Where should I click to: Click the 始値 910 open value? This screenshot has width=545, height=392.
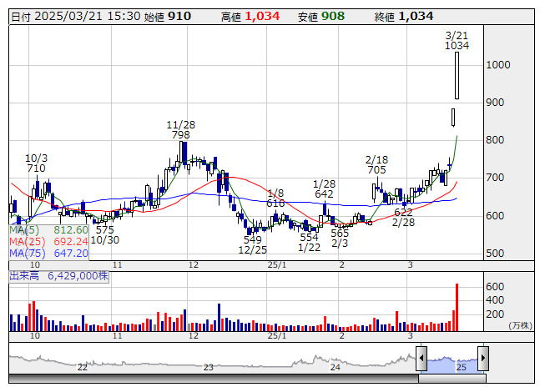(168, 17)
